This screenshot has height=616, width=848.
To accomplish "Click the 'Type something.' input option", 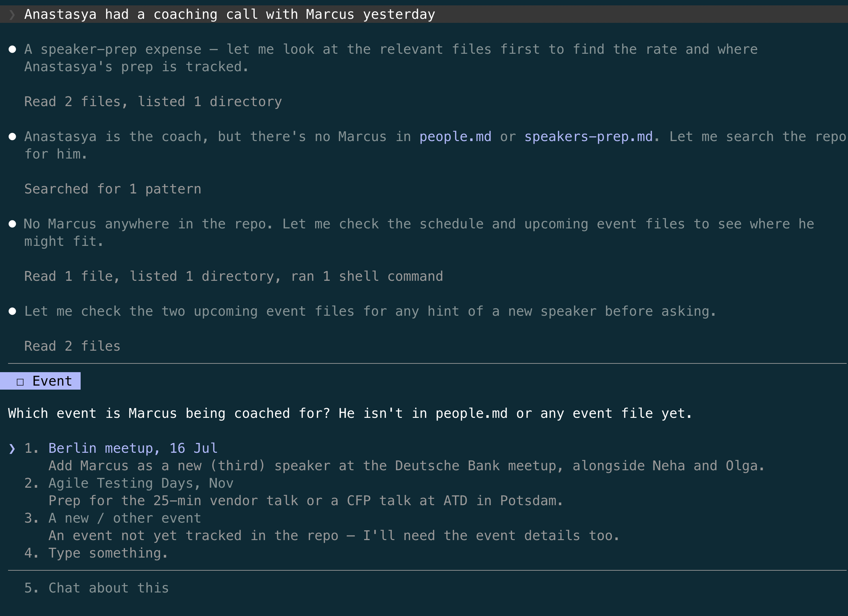I will point(108,553).
